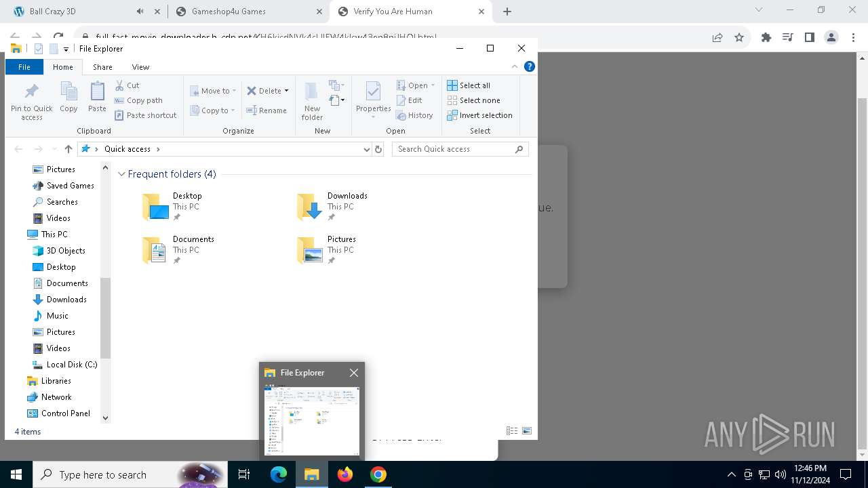
Task: Open the Move to dropdown
Action: click(x=213, y=90)
